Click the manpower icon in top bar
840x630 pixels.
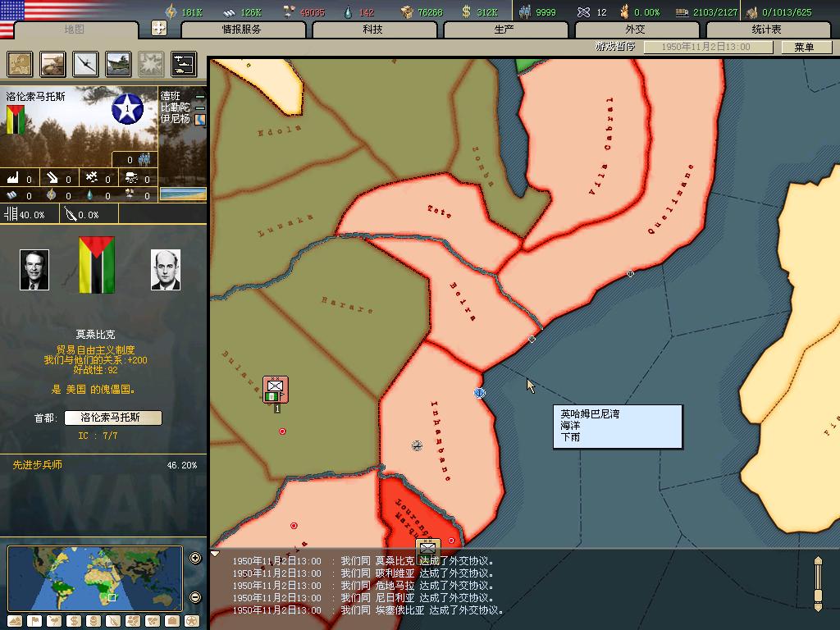click(x=525, y=11)
